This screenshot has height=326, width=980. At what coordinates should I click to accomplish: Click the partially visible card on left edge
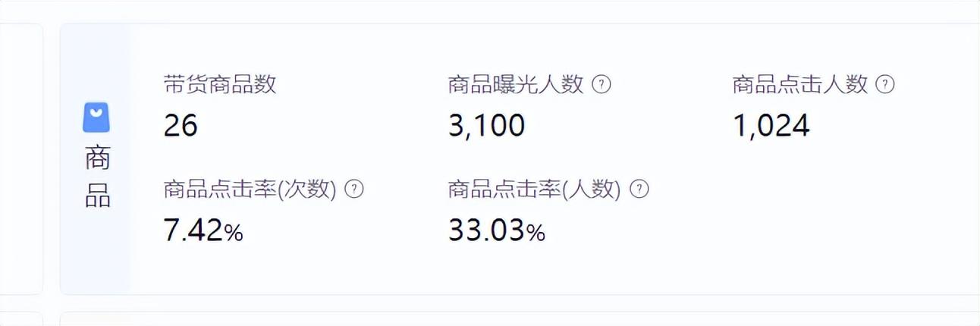21,158
